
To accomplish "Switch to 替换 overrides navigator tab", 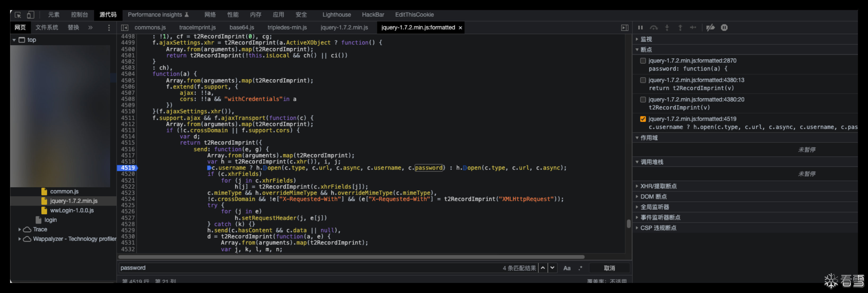I will click(73, 28).
